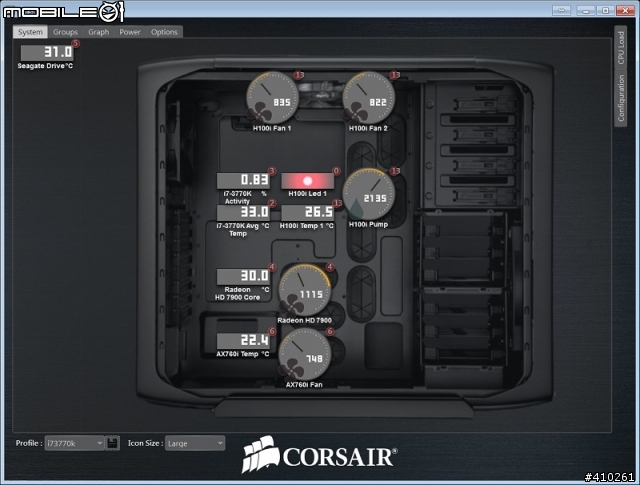Close the Corsair Link window

click(x=625, y=10)
